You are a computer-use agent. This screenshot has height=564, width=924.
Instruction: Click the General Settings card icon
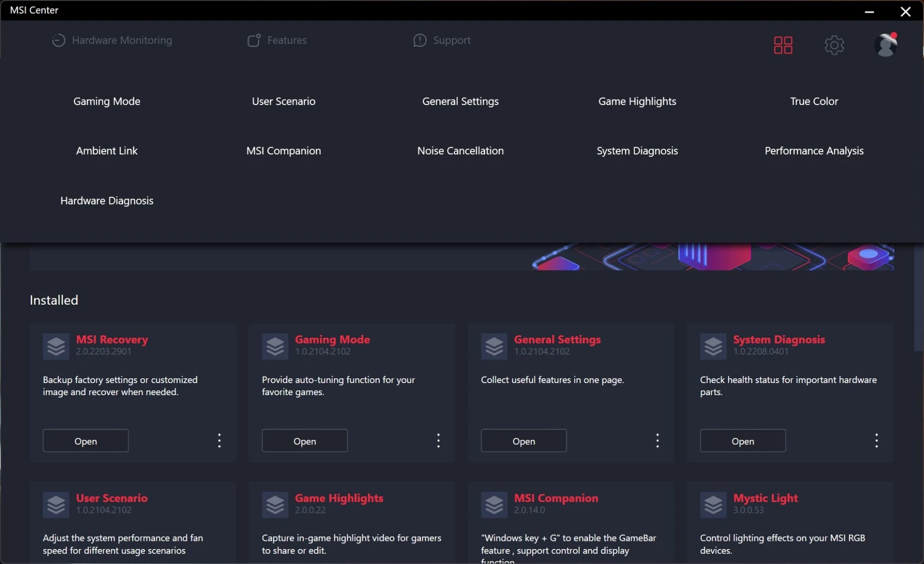coord(494,346)
